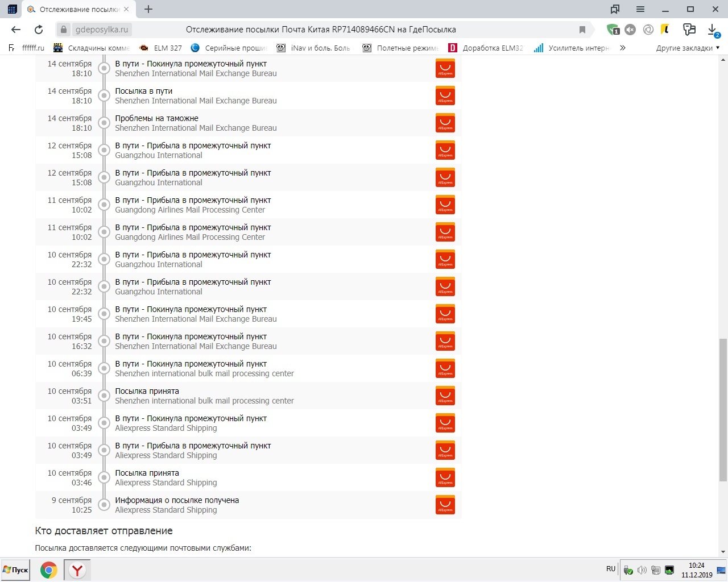Click timeline marker for 9 сентября 10:25

(x=104, y=505)
